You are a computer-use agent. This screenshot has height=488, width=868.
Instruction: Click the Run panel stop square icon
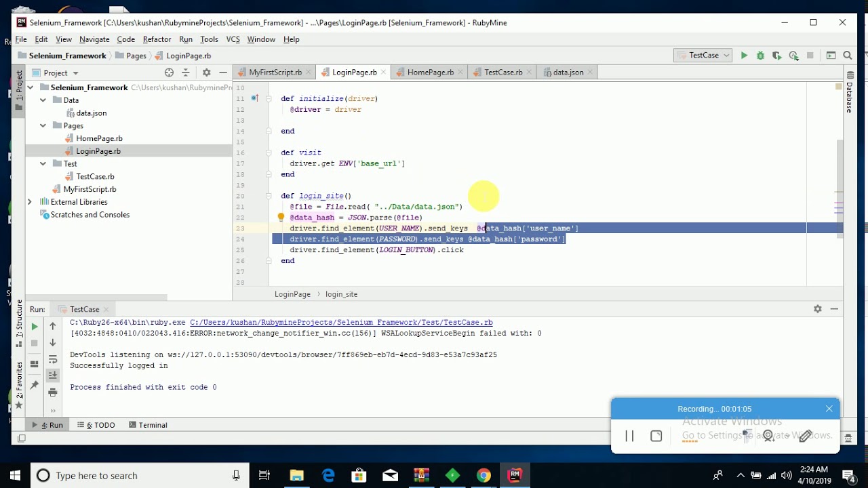tap(35, 343)
